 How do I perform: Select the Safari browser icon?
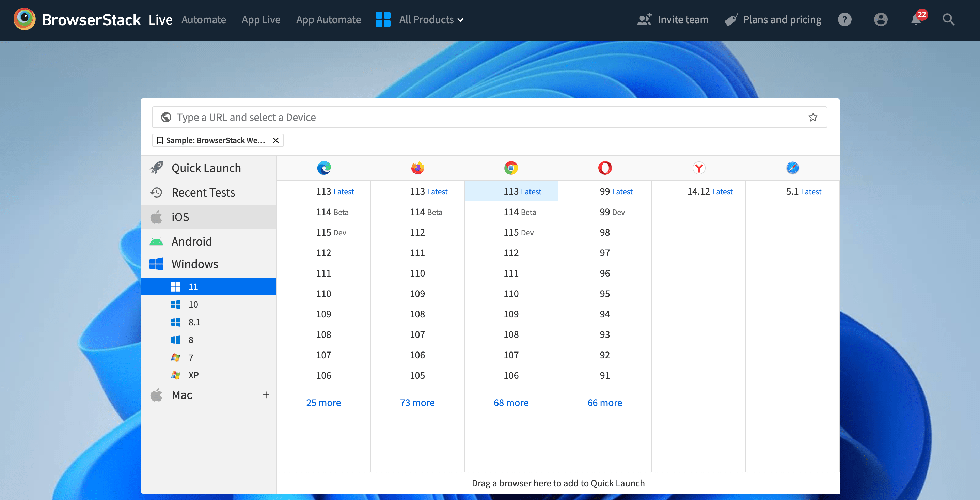click(792, 168)
